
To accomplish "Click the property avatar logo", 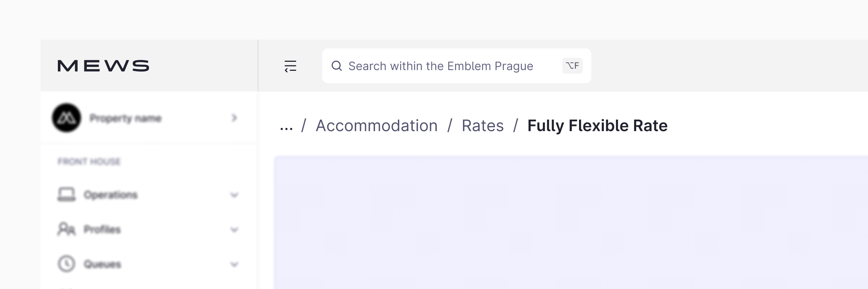I will pyautogui.click(x=67, y=118).
